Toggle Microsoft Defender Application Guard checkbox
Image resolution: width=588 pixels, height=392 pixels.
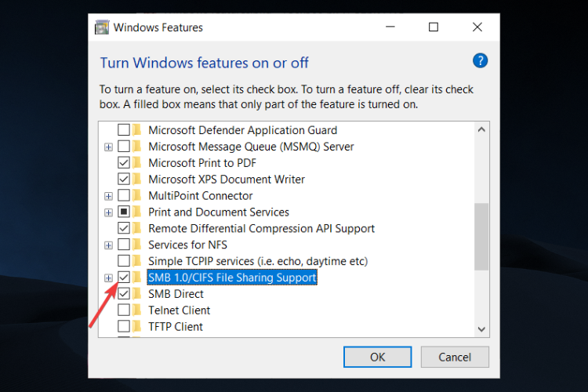(124, 130)
